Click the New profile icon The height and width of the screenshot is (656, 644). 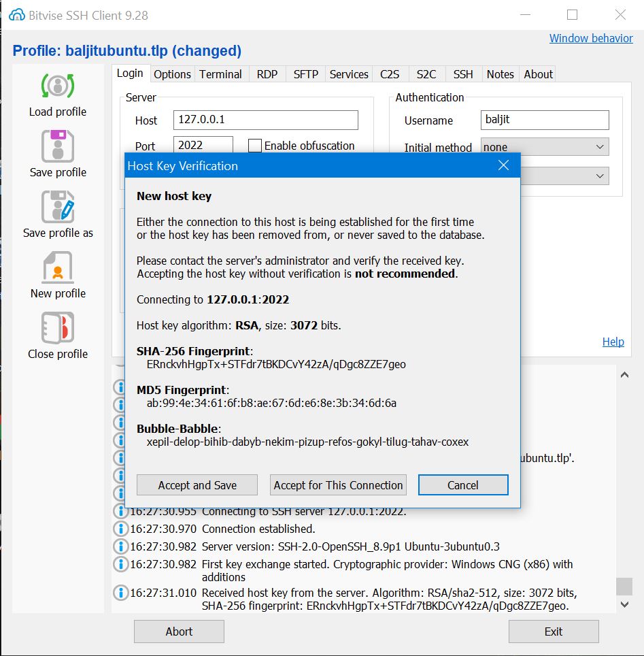tap(58, 267)
